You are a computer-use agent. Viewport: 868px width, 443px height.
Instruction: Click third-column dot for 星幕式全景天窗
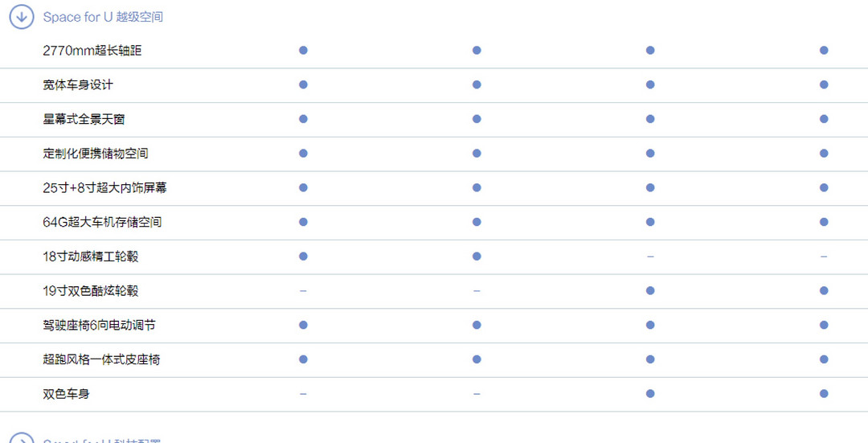click(x=650, y=119)
